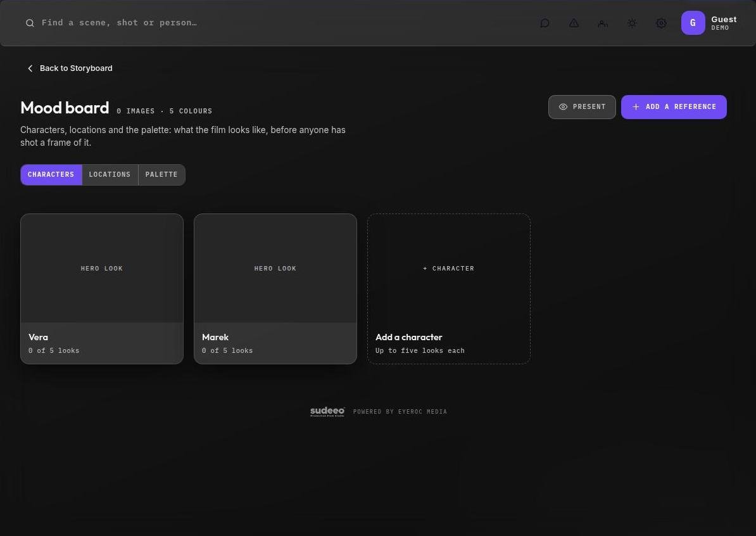Click the 'Characters, locations and the palette' description
The width and height of the screenshot is (756, 536).
(183, 136)
